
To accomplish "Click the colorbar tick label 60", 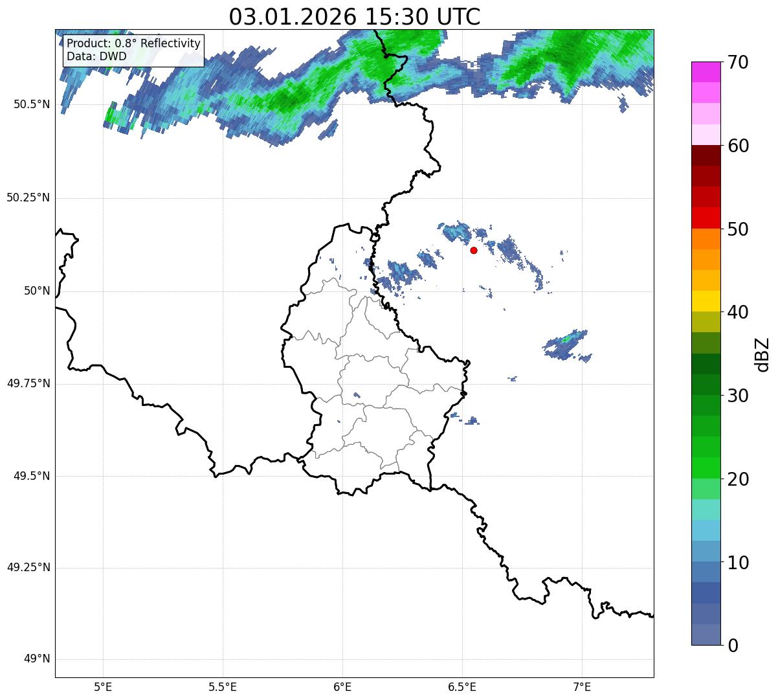I will pyautogui.click(x=738, y=146).
